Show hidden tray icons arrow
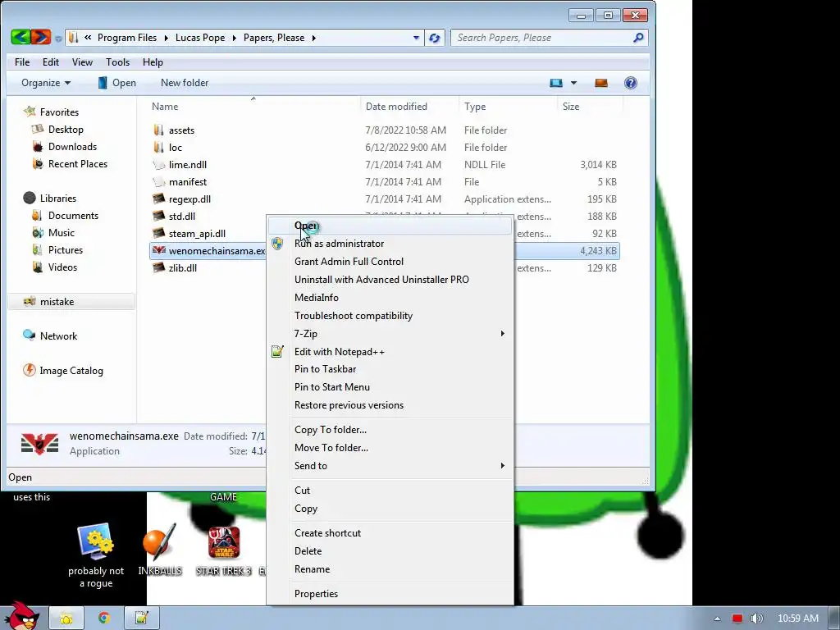This screenshot has width=840, height=630. tap(717, 619)
